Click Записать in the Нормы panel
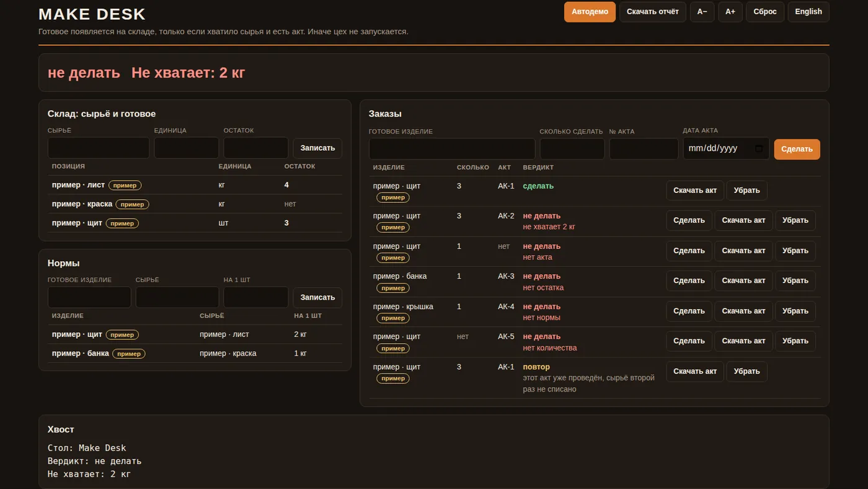 (x=317, y=297)
